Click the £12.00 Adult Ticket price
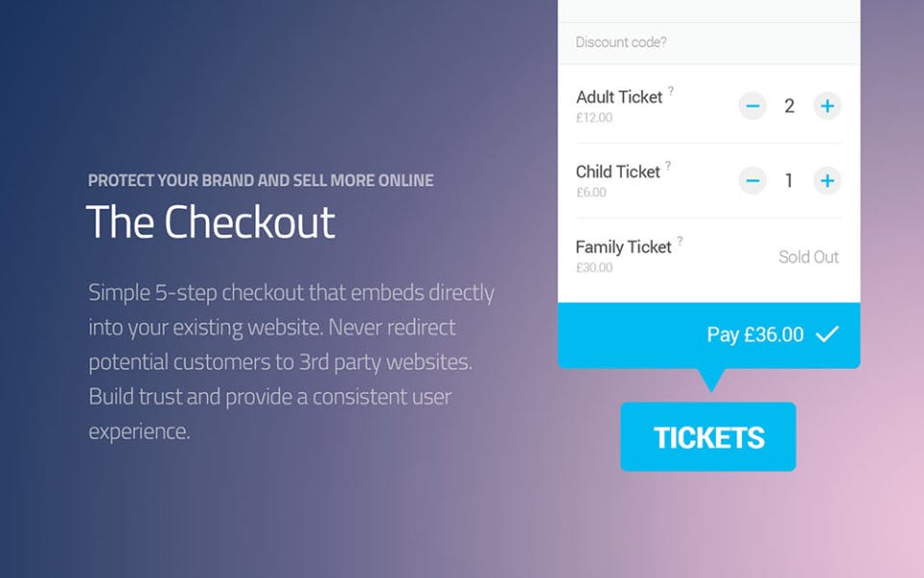The width and height of the screenshot is (924, 578). (594, 118)
